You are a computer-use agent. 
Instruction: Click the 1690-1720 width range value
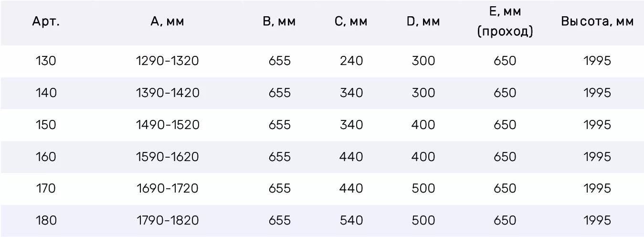[168, 189]
